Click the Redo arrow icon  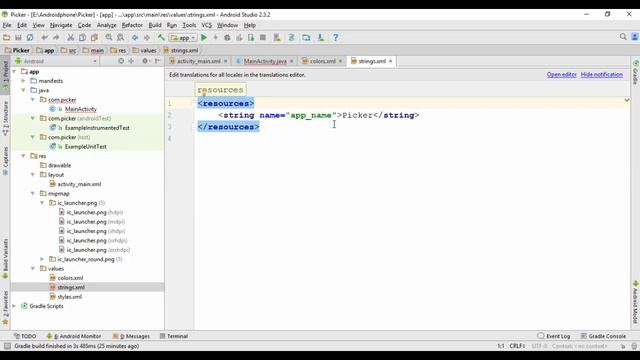tap(56, 38)
